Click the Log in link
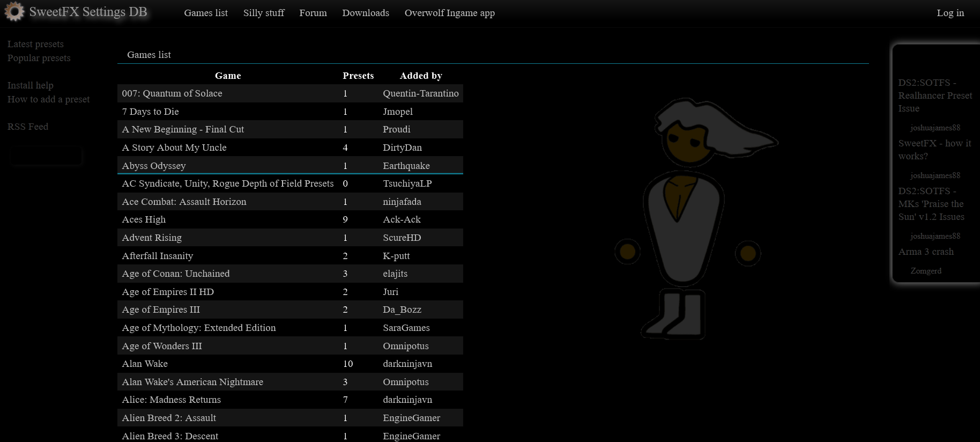This screenshot has height=442, width=980. tap(951, 13)
